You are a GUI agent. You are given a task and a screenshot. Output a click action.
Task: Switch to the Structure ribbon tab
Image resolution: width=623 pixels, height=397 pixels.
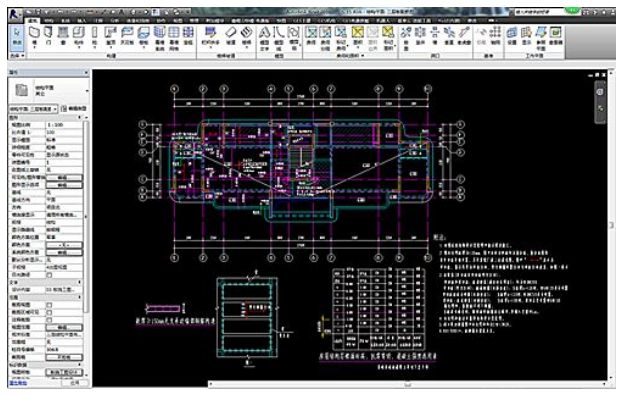click(x=49, y=21)
